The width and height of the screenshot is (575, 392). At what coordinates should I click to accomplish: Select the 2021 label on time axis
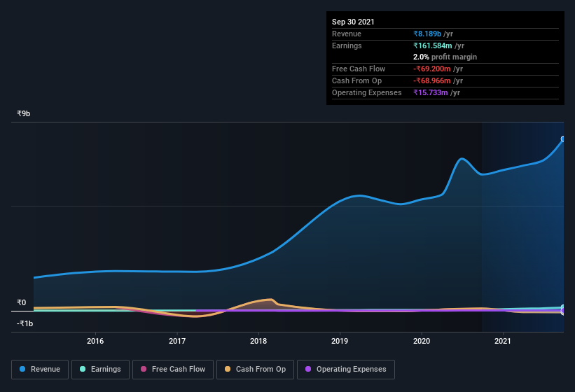(x=503, y=341)
